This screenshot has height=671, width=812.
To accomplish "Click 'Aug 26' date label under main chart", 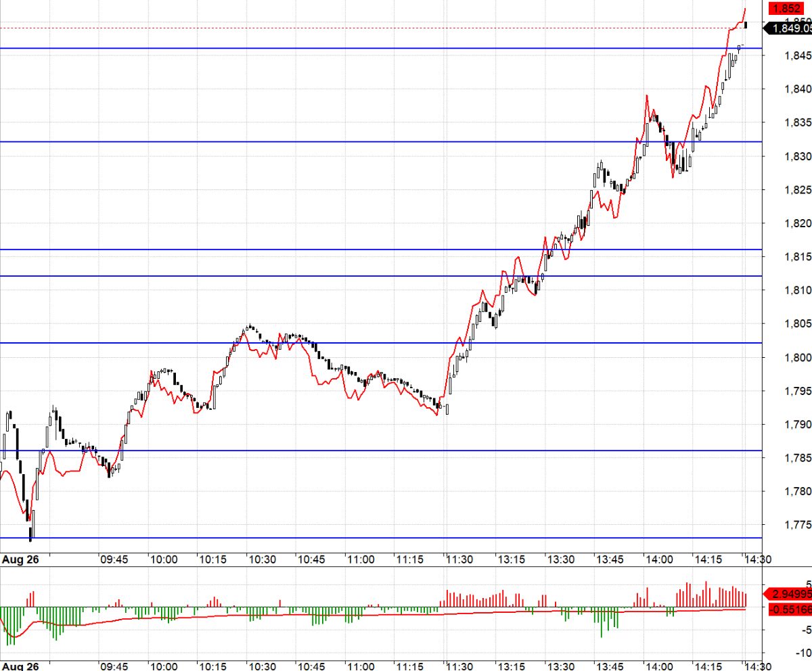I will 20,560.
